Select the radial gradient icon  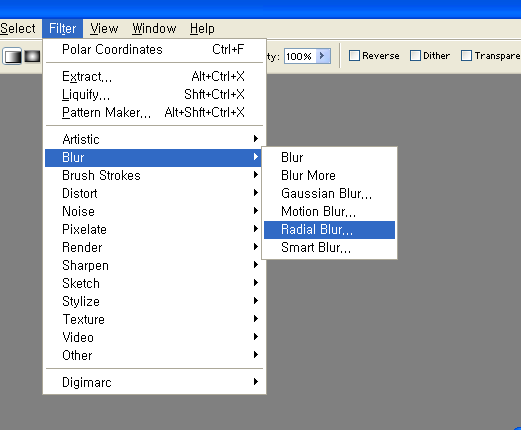pos(32,56)
